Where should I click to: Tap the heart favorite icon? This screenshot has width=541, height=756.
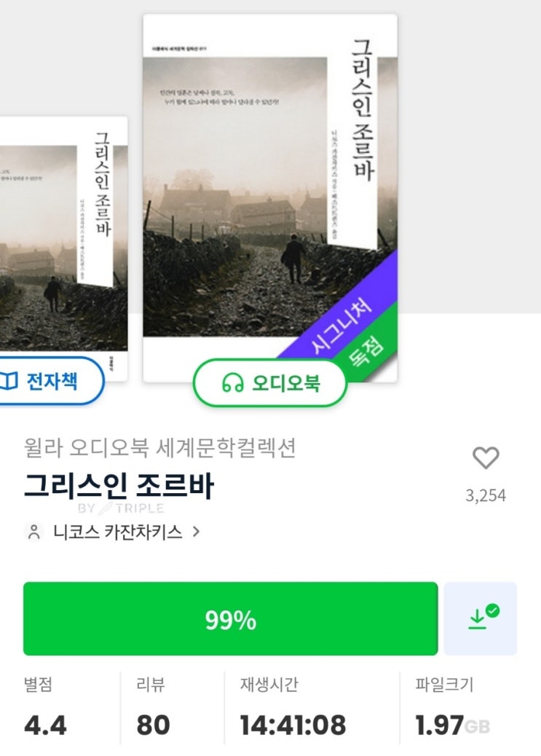(486, 458)
